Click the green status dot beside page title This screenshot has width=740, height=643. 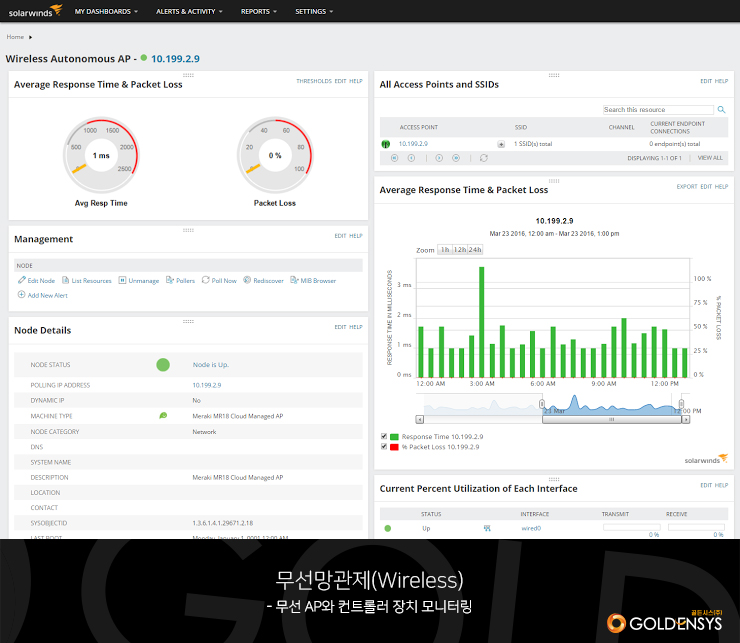pos(143,58)
